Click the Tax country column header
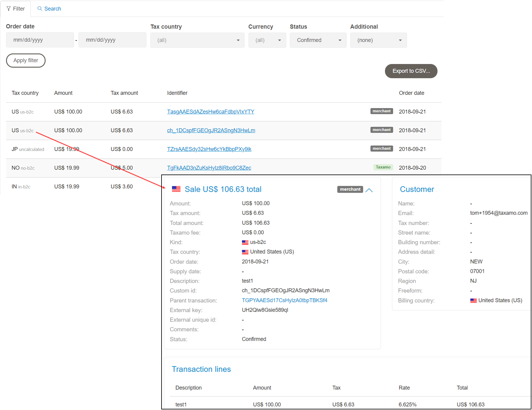Screen dimensions: 532x410 [x=25, y=93]
